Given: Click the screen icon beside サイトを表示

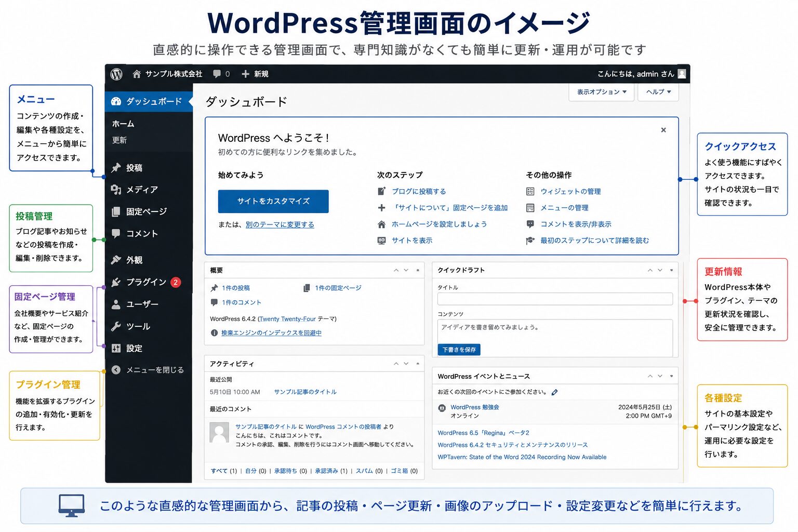Looking at the screenshot, I should click(381, 241).
